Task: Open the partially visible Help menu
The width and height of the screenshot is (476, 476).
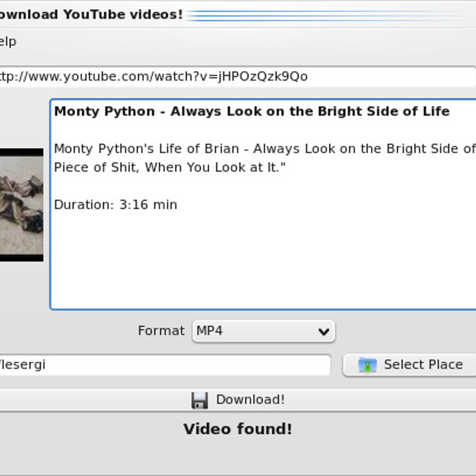Action: 8,41
